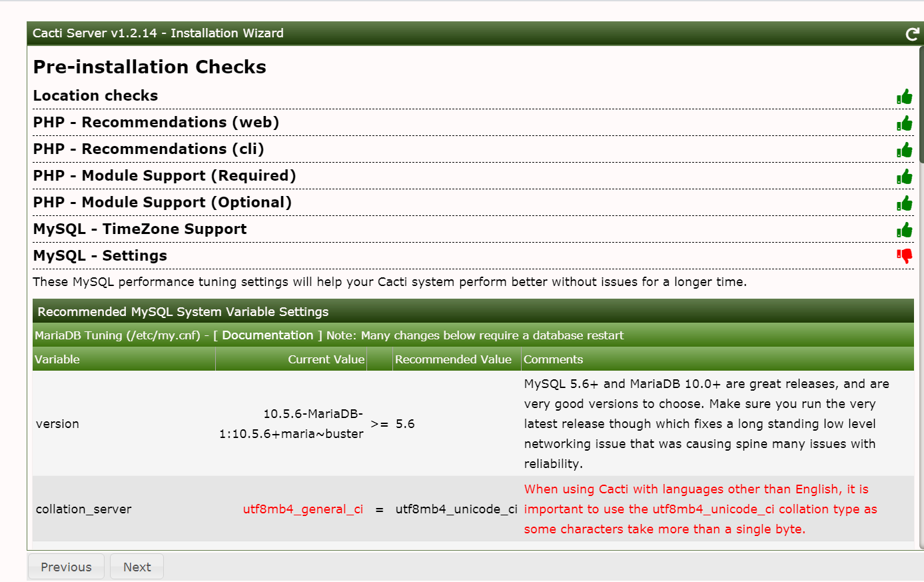The image size is (924, 582).
Task: Click the 10.5.6-MariaDB version current value
Action: tap(292, 424)
